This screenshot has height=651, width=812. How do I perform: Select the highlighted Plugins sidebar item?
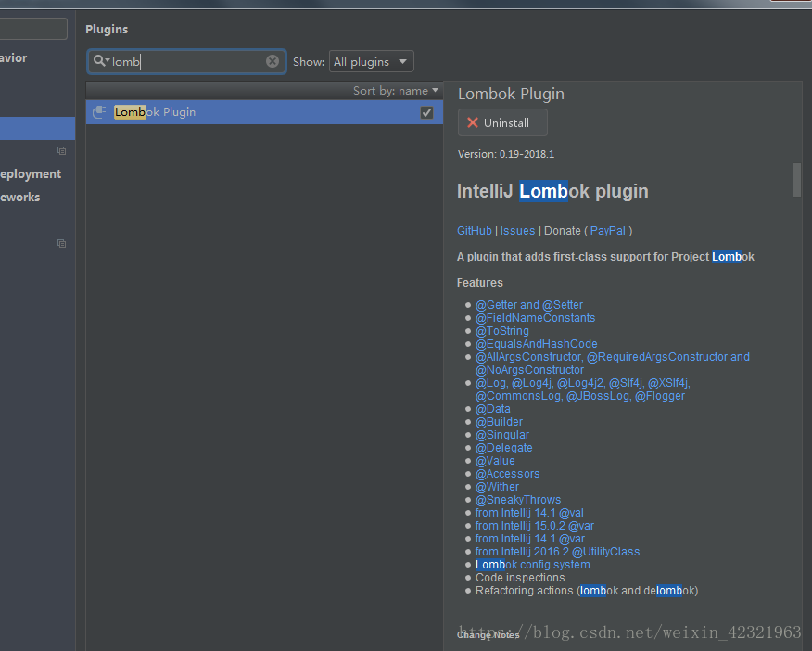point(37,129)
